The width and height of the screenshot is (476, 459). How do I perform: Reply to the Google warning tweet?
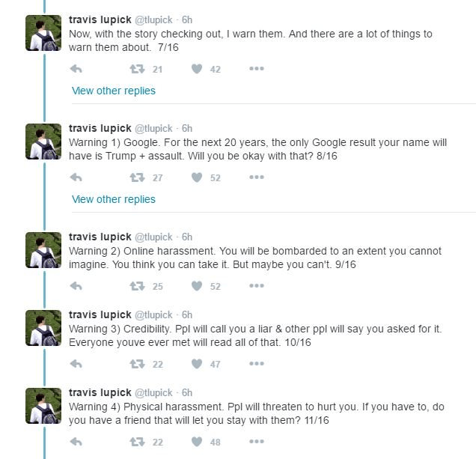pos(76,177)
